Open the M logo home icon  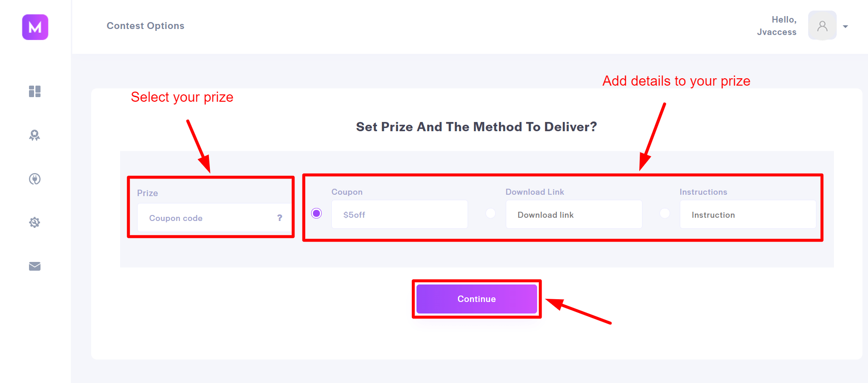[x=35, y=27]
